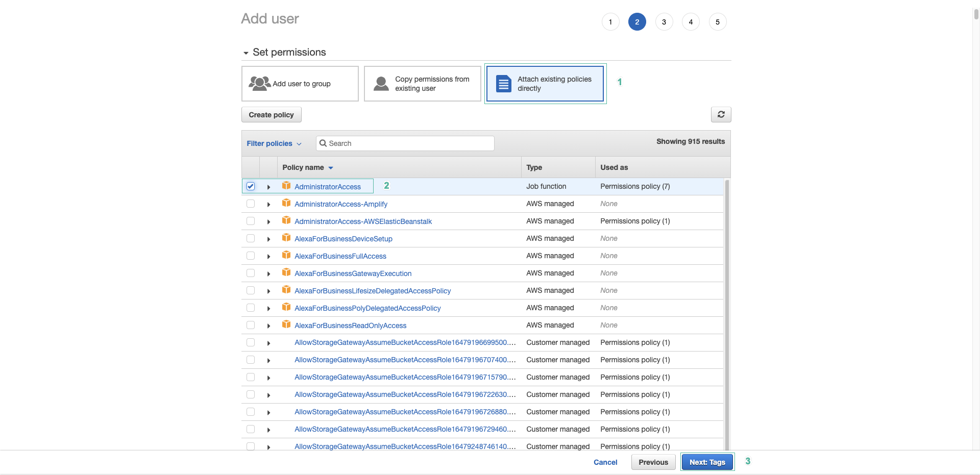
Task: Expand the AdministratorAccess policy row
Action: click(x=268, y=187)
